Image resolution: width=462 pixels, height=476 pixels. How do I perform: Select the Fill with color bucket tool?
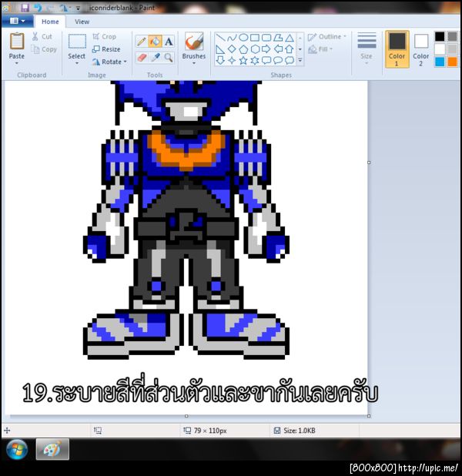155,42
